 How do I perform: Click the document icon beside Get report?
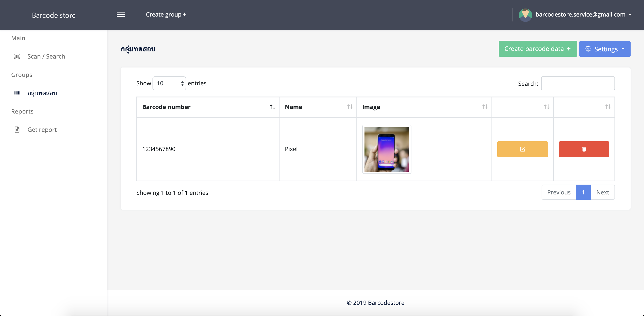(17, 130)
